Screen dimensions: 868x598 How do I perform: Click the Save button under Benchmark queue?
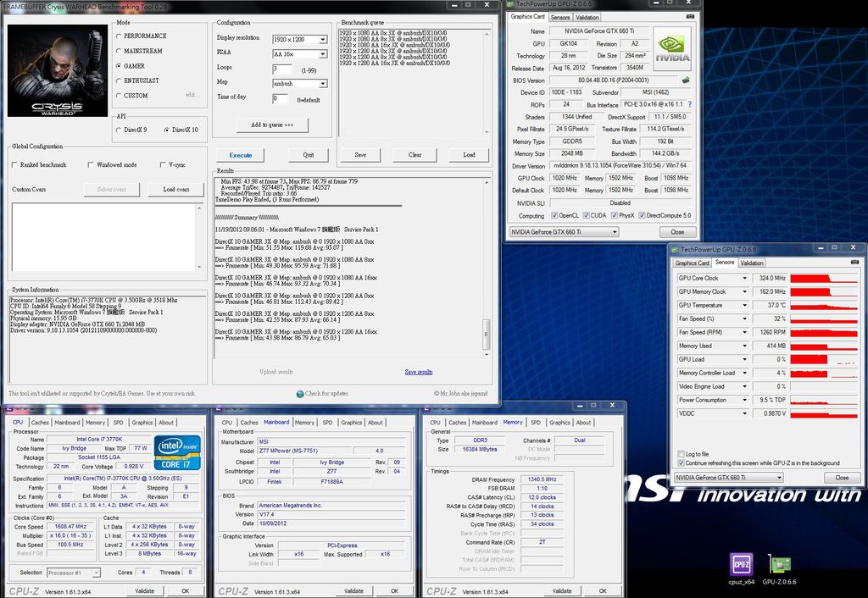tap(359, 155)
